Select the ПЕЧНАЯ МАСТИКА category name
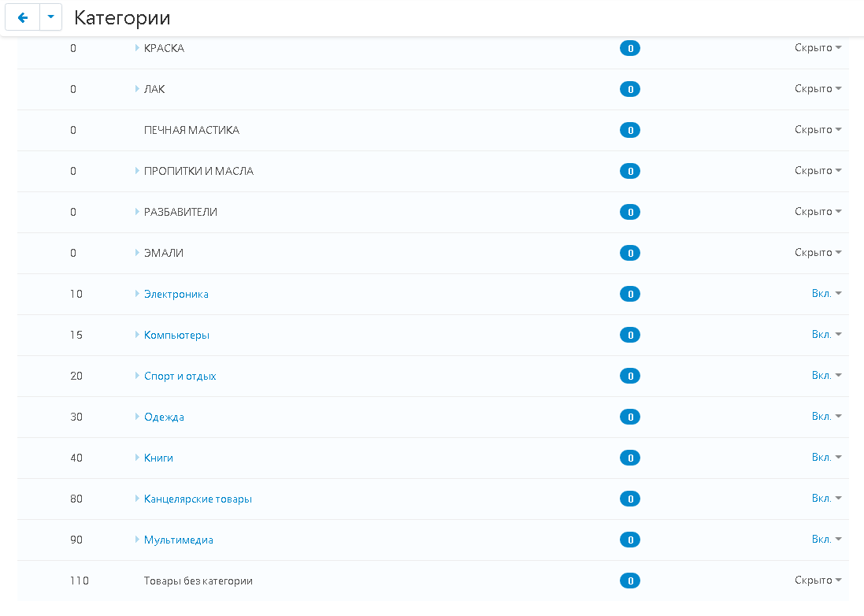The width and height of the screenshot is (864, 616). [x=191, y=130]
